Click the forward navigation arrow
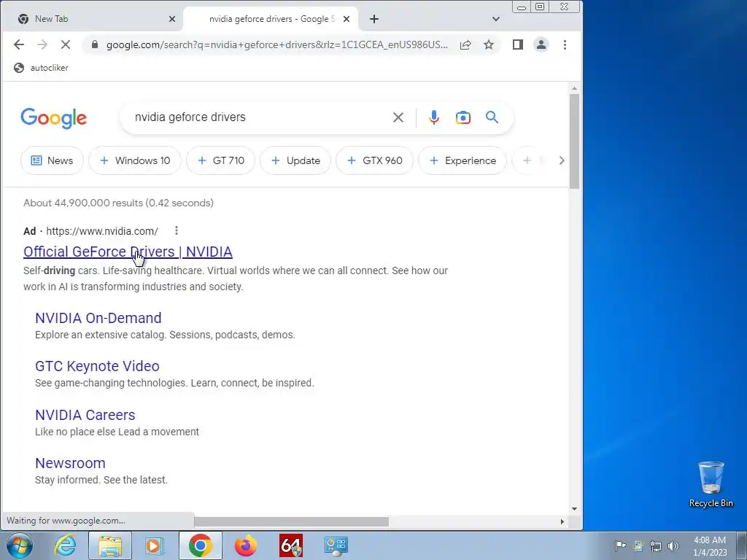This screenshot has width=747, height=560. point(42,44)
